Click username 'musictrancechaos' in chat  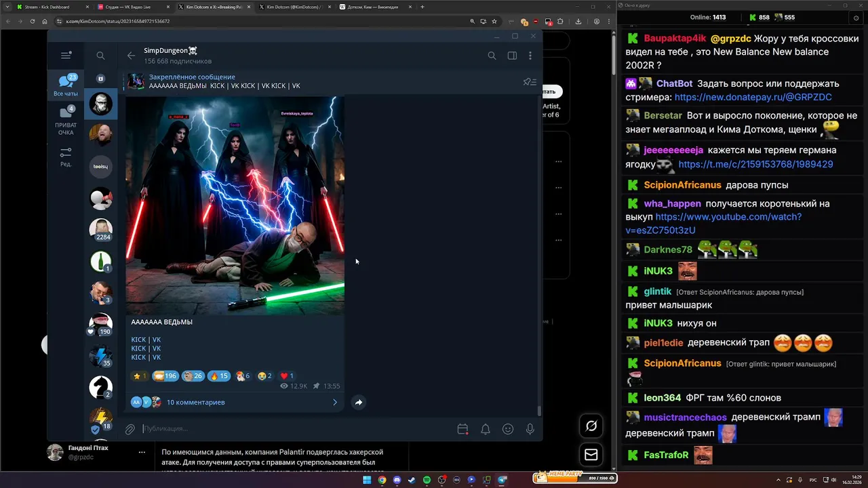tap(685, 418)
